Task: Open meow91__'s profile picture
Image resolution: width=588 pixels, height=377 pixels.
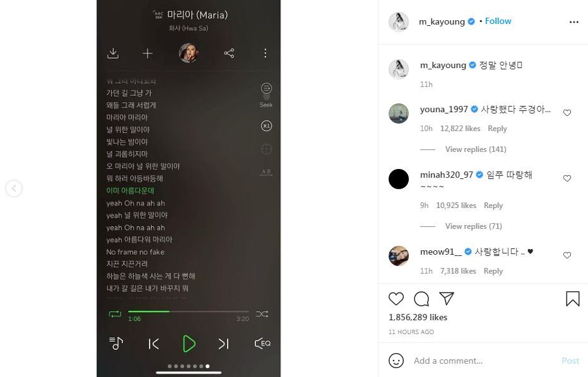Action: (399, 255)
